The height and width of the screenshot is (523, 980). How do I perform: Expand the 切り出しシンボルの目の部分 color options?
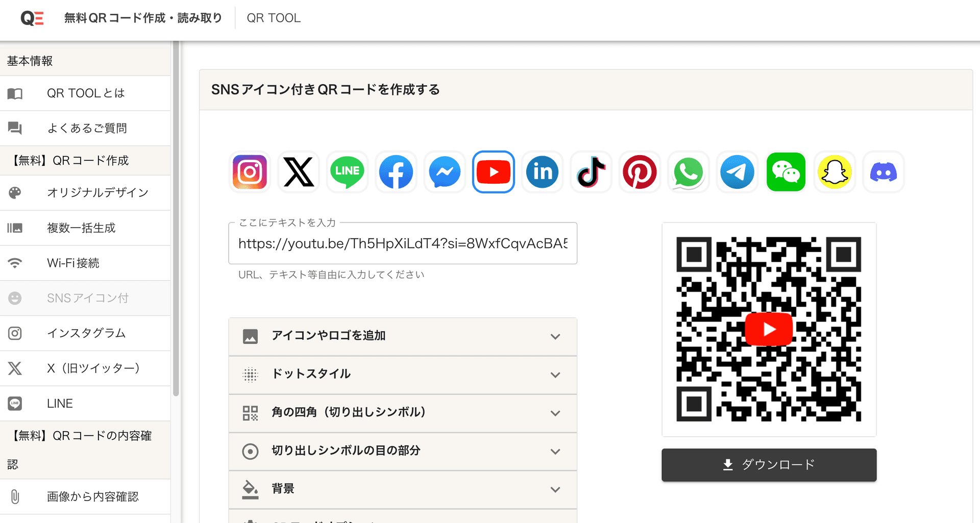pyautogui.click(x=403, y=451)
